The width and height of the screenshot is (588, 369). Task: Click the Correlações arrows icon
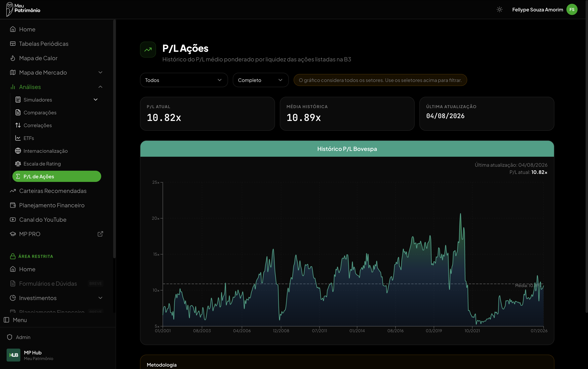pos(18,125)
